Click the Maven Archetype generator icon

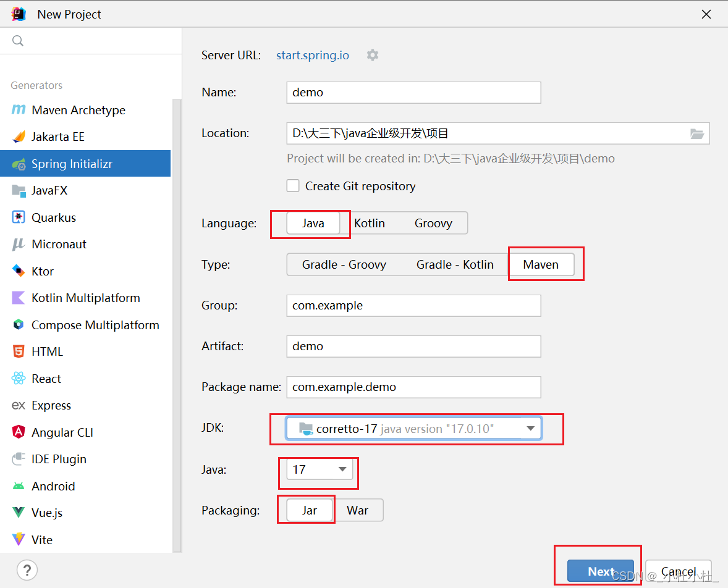point(19,109)
